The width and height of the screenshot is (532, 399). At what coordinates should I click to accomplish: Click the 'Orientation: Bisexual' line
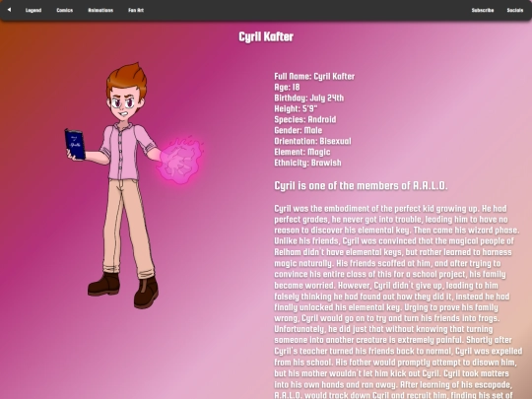pyautogui.click(x=312, y=141)
